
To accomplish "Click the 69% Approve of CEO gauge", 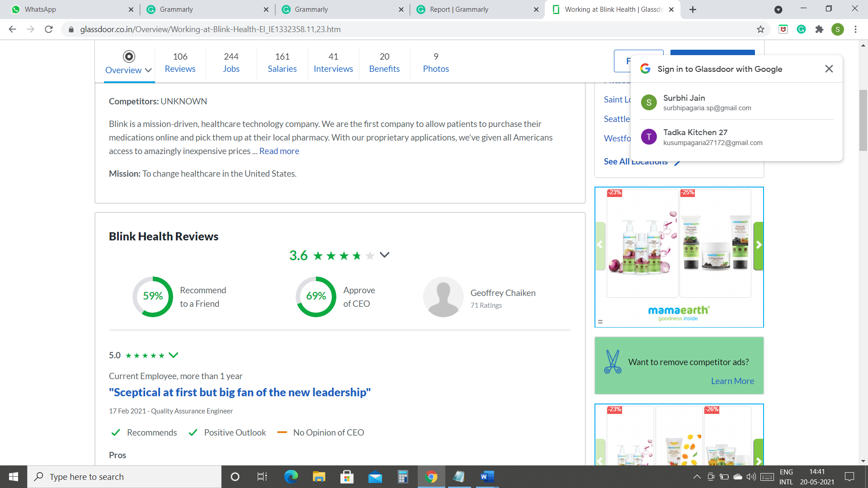I will [x=316, y=296].
